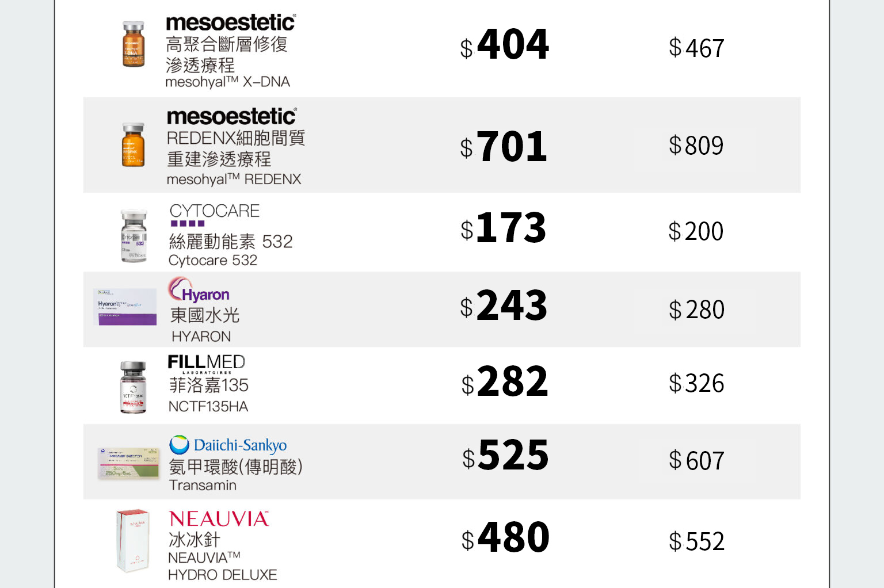Click the Hyaron brand logo

coord(199,291)
